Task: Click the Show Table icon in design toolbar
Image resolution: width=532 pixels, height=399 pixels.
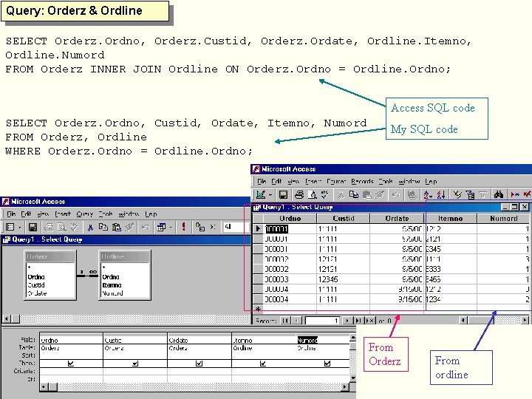Action: point(199,227)
